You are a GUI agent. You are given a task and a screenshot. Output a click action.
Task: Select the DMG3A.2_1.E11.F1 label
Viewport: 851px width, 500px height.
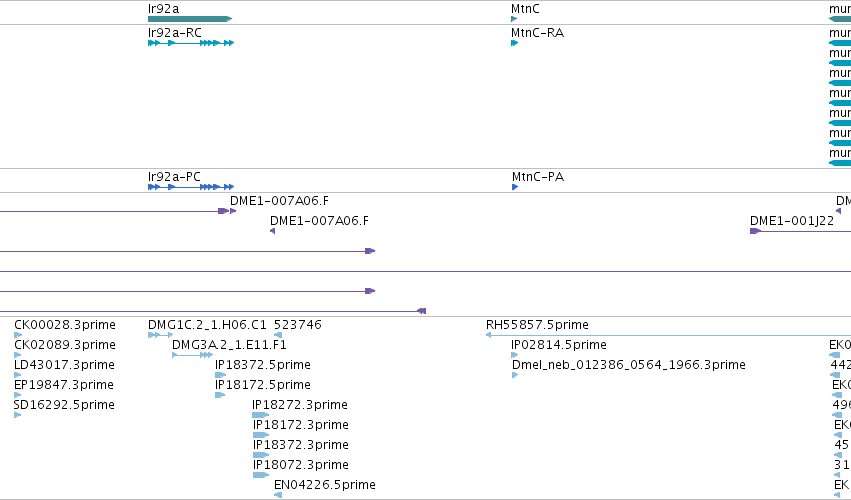[229, 345]
